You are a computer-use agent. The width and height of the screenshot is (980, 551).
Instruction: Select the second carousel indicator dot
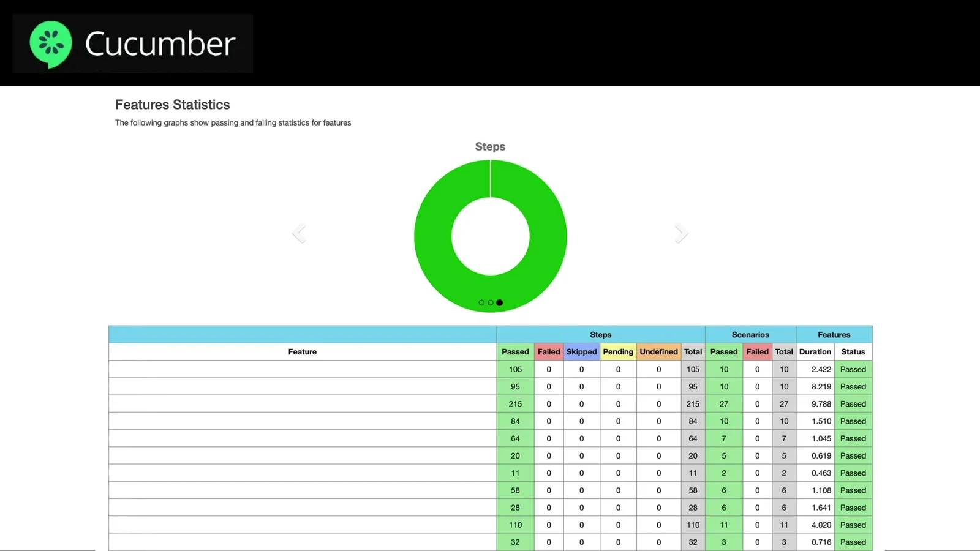[x=491, y=302]
